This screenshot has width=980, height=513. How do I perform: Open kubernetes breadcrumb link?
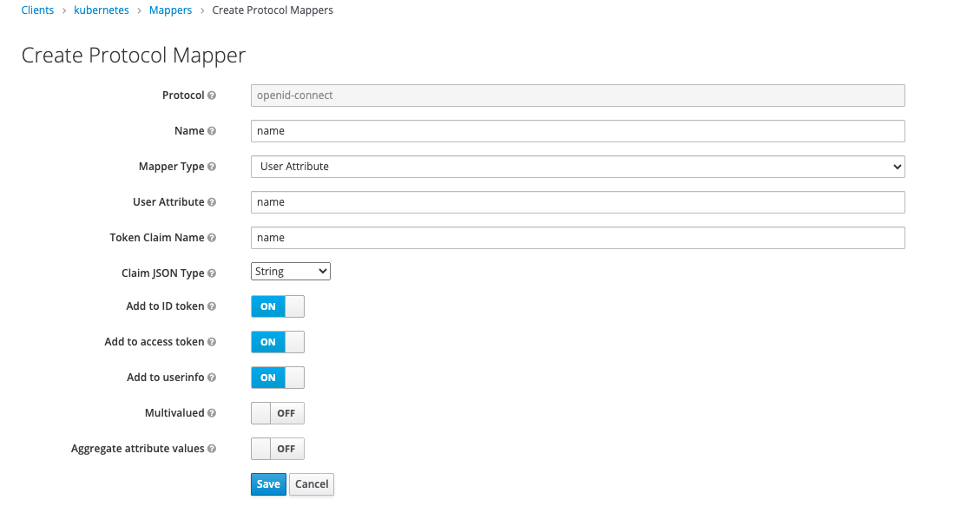click(x=102, y=10)
